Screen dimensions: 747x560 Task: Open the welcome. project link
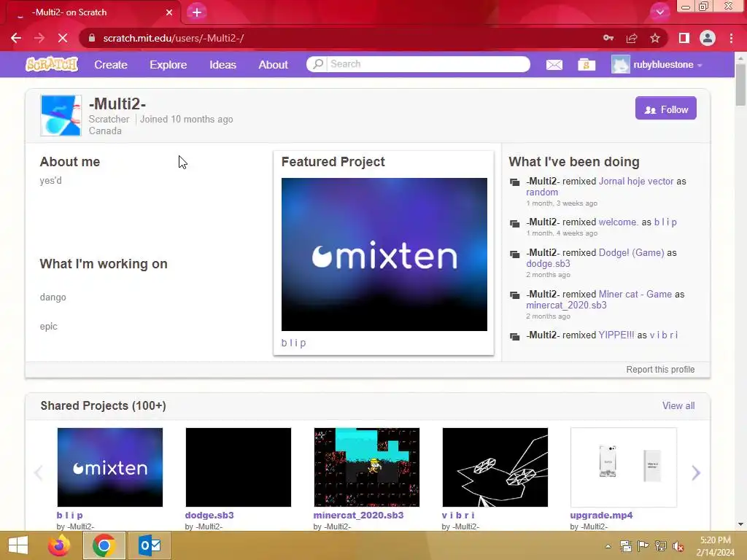(618, 222)
